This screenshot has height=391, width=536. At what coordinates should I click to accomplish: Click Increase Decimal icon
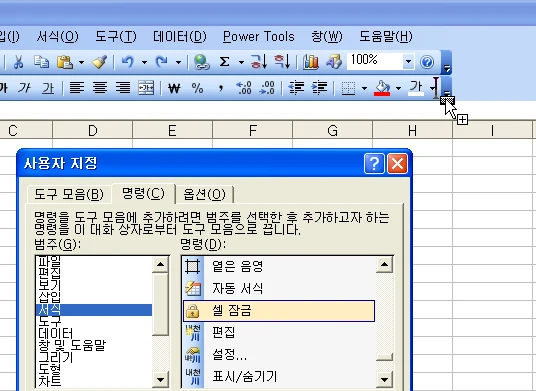(244, 88)
